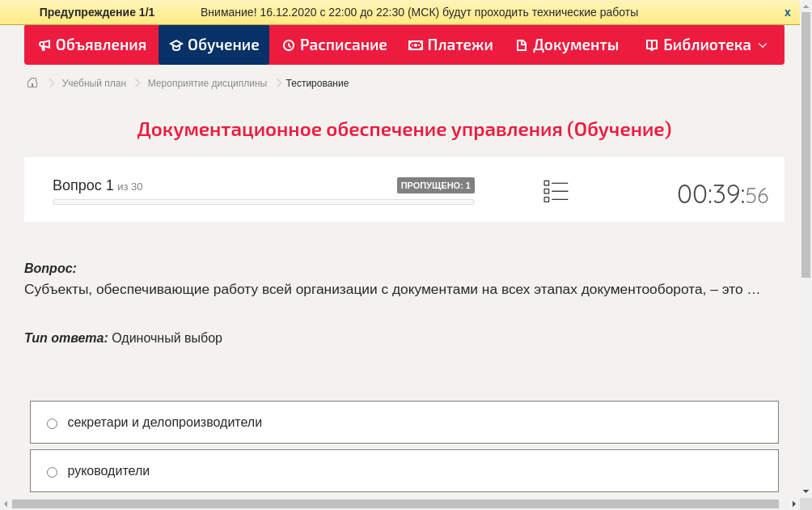Viewport: 812px width, 510px height.
Task: Select answer 'секретари и делопроизводители'
Action: [x=52, y=423]
